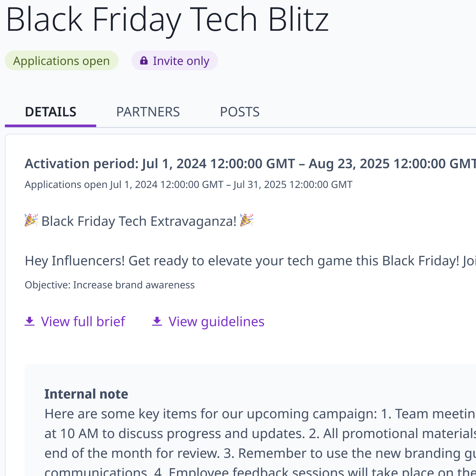Open the View full brief link
The image size is (476, 476).
[83, 322]
